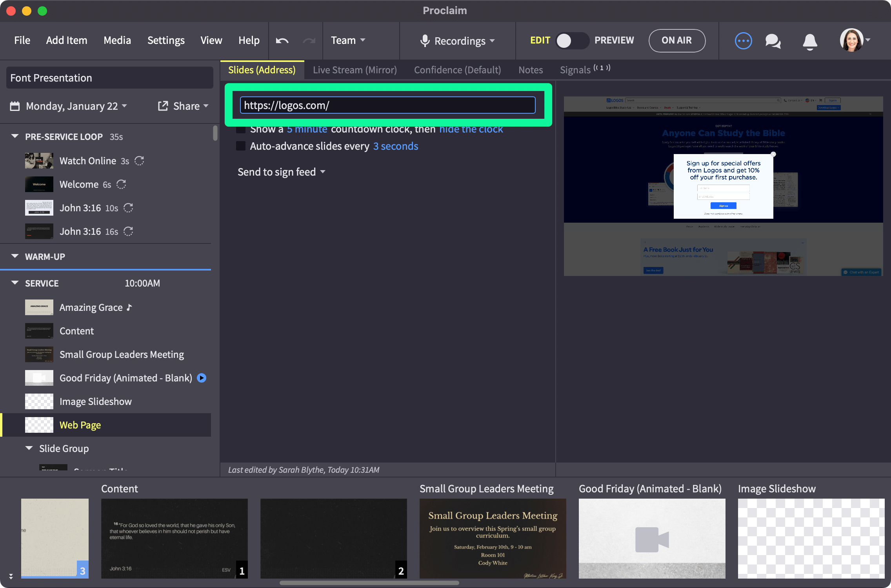The image size is (891, 588).
Task: Click the filmstrip horizontal scrollbar
Action: [369, 583]
